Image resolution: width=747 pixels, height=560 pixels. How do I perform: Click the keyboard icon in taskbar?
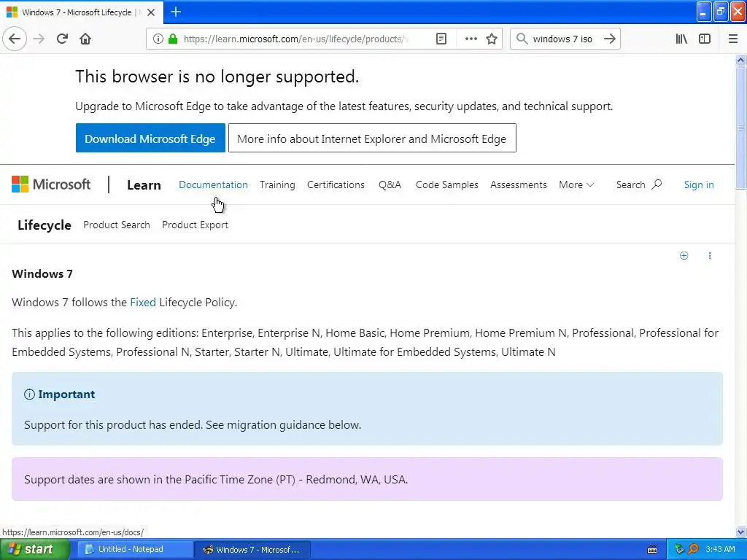click(x=652, y=550)
